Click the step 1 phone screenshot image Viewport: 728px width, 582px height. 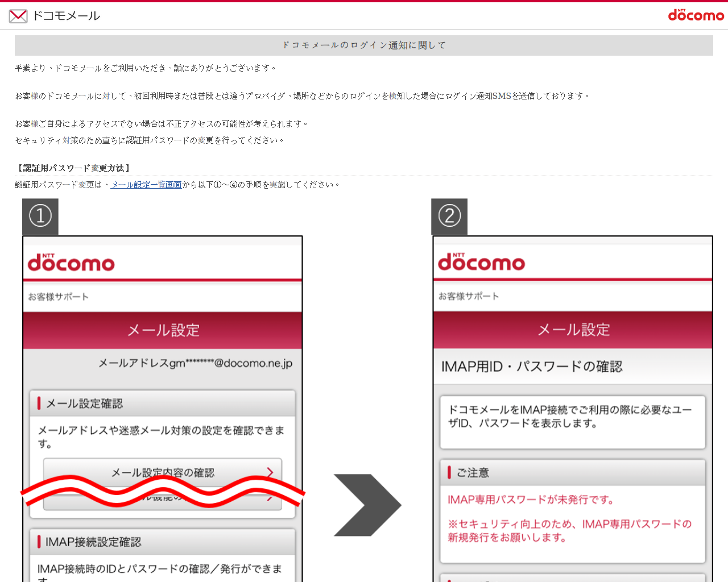pyautogui.click(x=162, y=390)
